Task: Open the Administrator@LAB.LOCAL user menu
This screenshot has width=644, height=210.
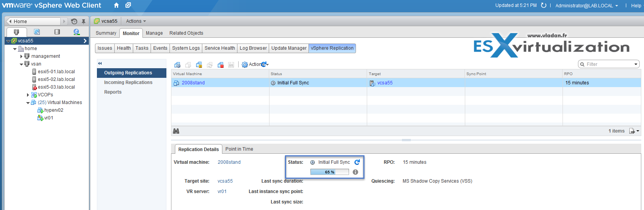Action: point(586,5)
